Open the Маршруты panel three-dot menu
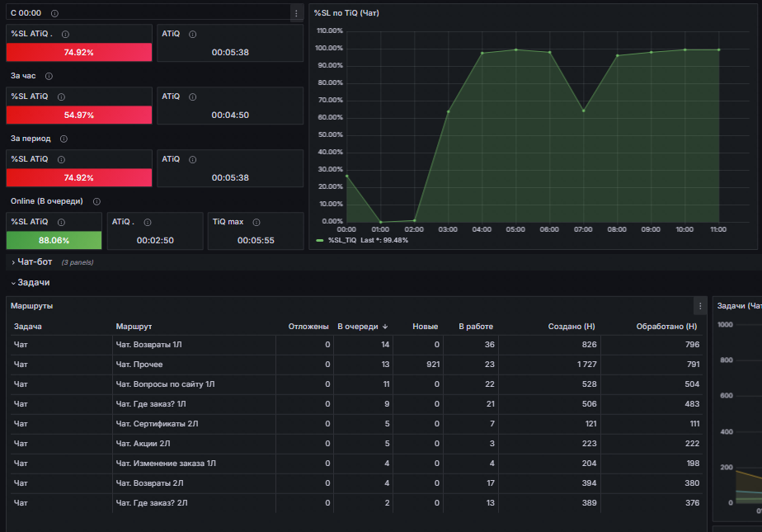762x532 pixels. (700, 306)
